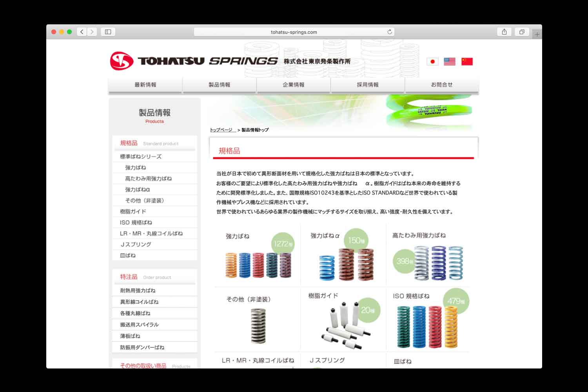The image size is (588, 392).
Task: Click the Japanese flag language icon
Action: tap(432, 62)
